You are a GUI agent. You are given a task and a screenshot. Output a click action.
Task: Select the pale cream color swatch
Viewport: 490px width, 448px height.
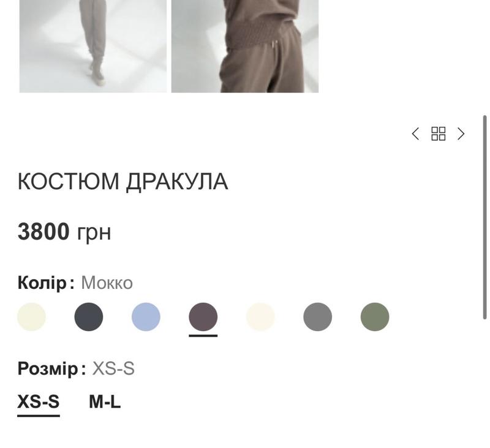[x=31, y=316]
